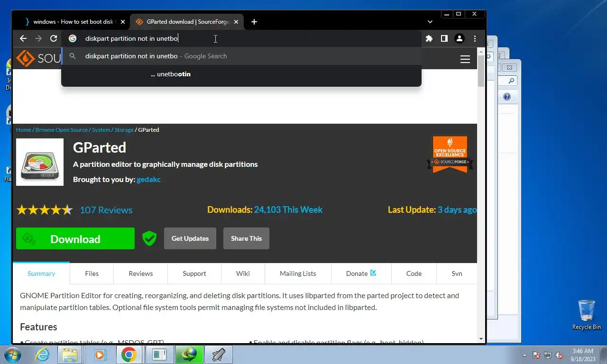Open the Donate tab
The height and width of the screenshot is (364, 607).
361,273
